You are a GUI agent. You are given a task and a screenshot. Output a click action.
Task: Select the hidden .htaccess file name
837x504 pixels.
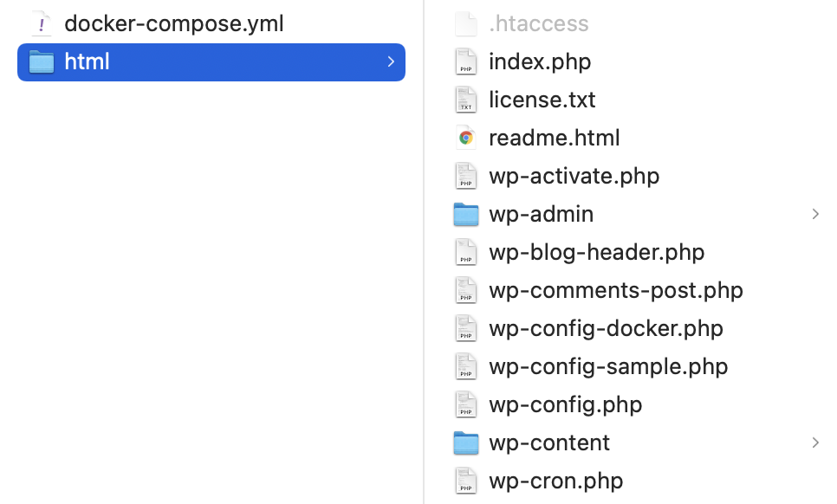pos(539,23)
